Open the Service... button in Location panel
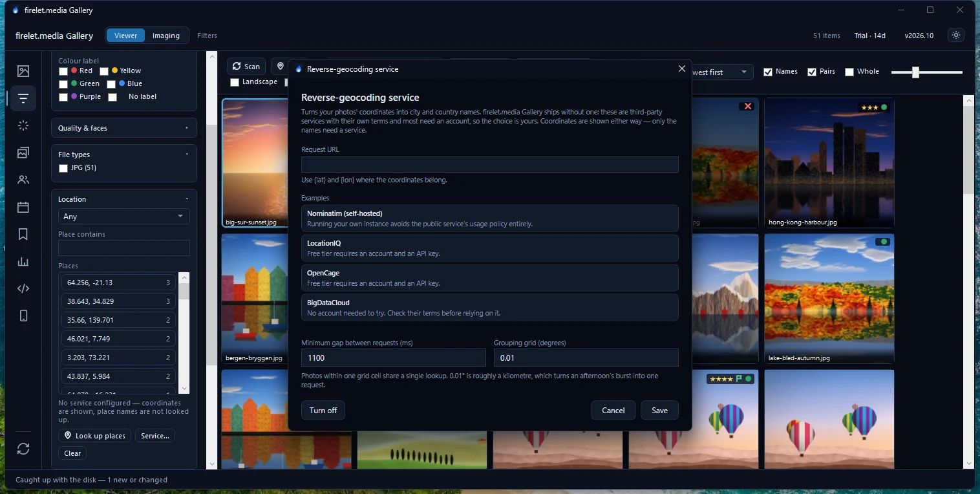This screenshot has height=494, width=980. point(155,436)
